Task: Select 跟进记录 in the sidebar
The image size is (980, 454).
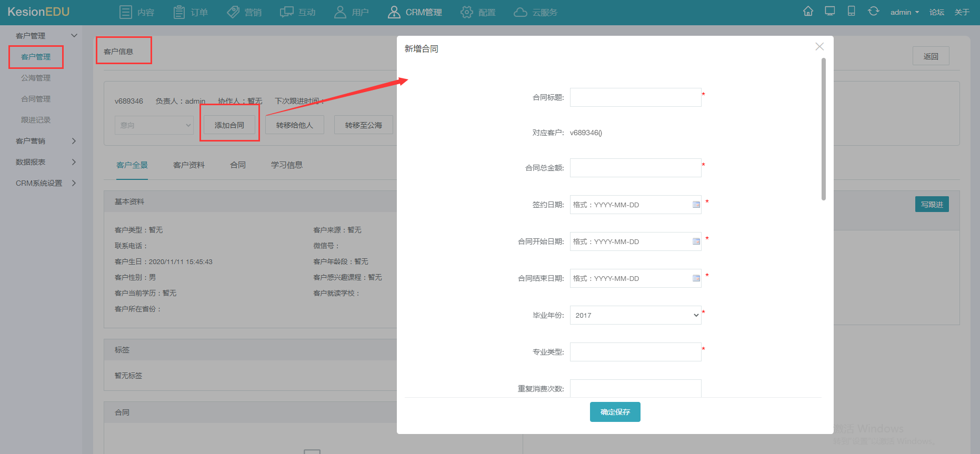Action: [36, 120]
